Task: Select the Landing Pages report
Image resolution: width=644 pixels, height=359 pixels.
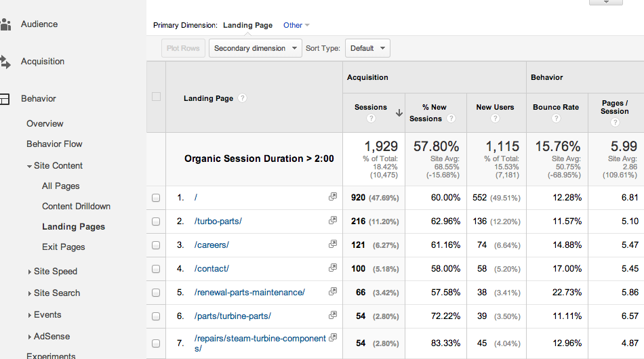Action: pyautogui.click(x=73, y=227)
